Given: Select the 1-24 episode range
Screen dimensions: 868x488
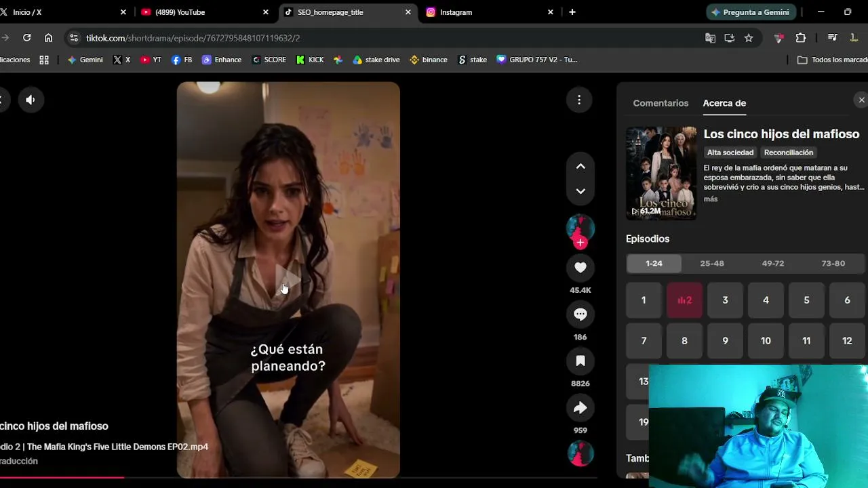Looking at the screenshot, I should (654, 264).
